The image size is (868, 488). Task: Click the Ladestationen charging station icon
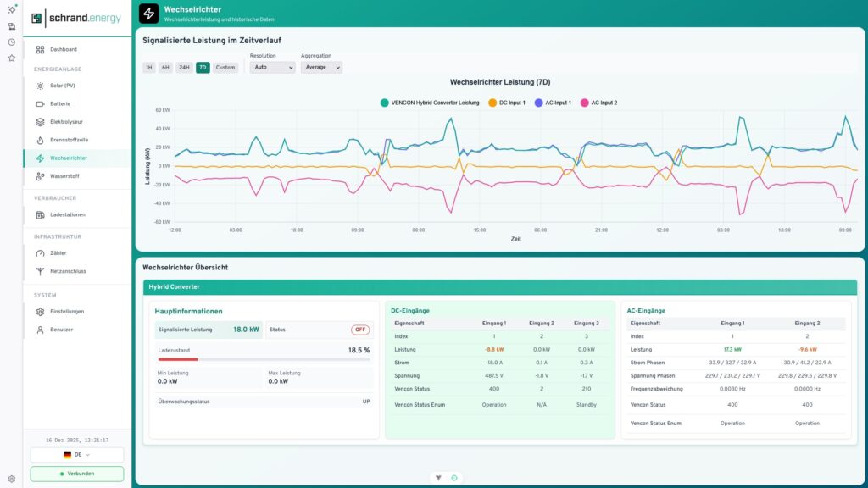tap(40, 214)
